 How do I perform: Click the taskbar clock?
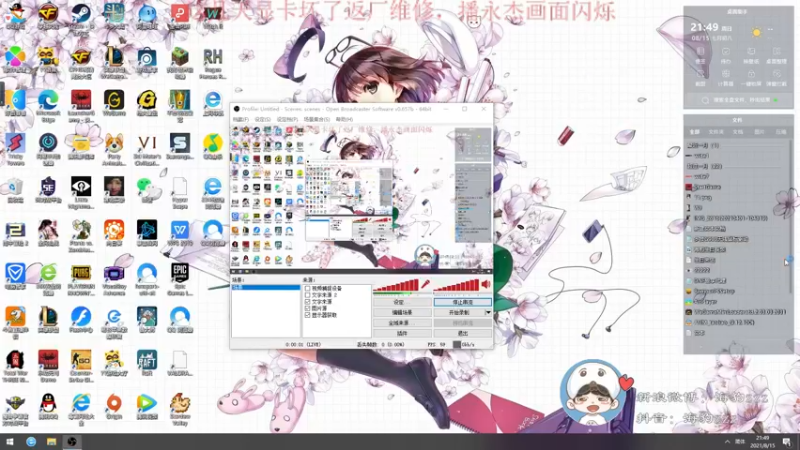click(763, 441)
